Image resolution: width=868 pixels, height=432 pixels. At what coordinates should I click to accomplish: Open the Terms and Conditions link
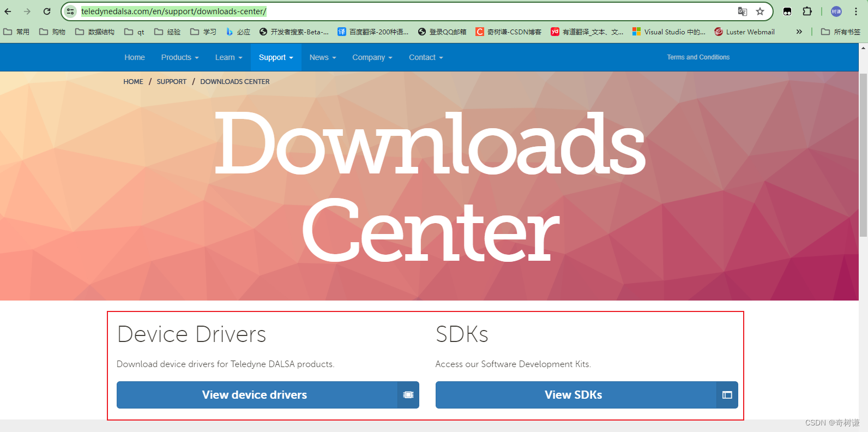[698, 57]
